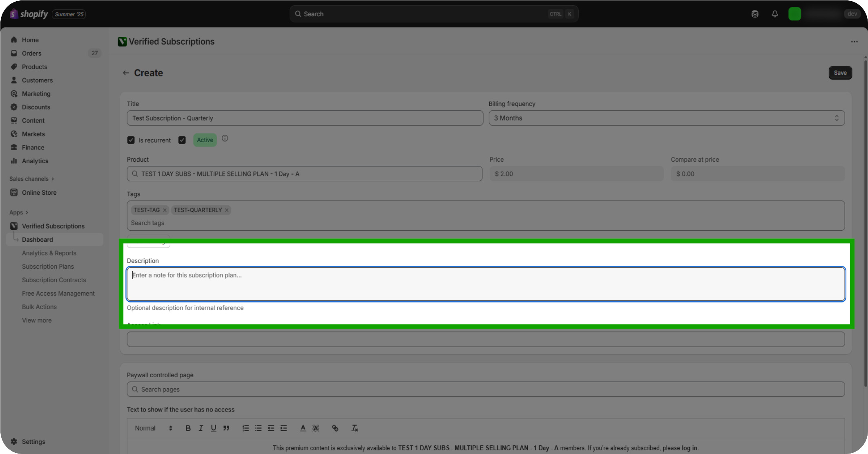The image size is (868, 454).
Task: Toggle the Active checkbox
Action: coord(182,140)
